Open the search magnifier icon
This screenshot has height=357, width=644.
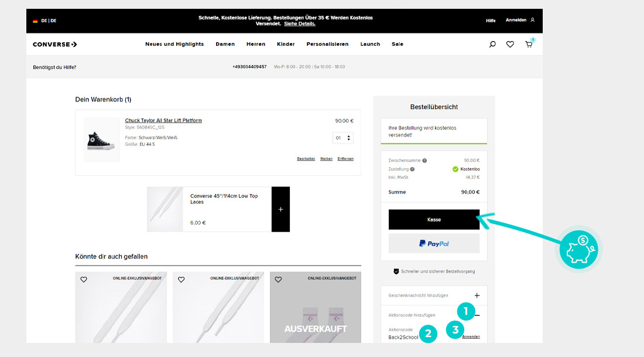pyautogui.click(x=492, y=45)
